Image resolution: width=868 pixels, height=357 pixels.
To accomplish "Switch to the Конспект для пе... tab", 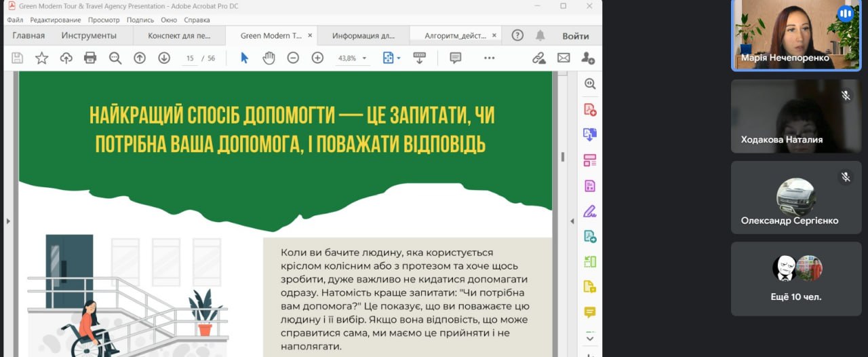I will click(179, 36).
